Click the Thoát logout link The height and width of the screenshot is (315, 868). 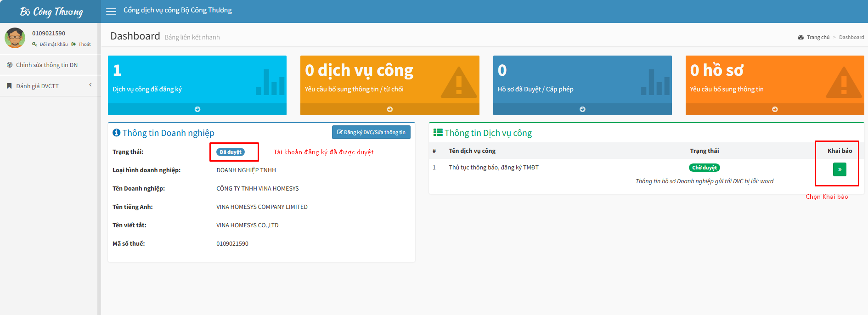coord(85,45)
